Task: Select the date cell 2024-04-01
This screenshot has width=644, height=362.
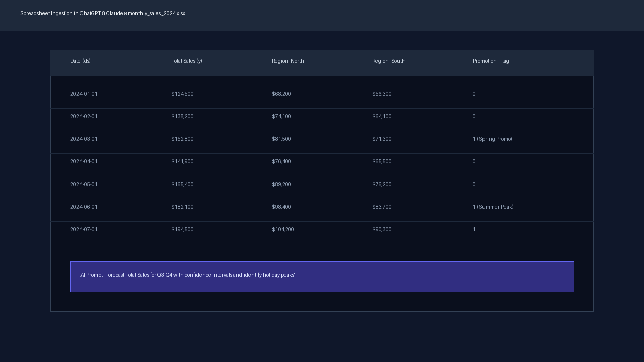Action: click(x=84, y=161)
